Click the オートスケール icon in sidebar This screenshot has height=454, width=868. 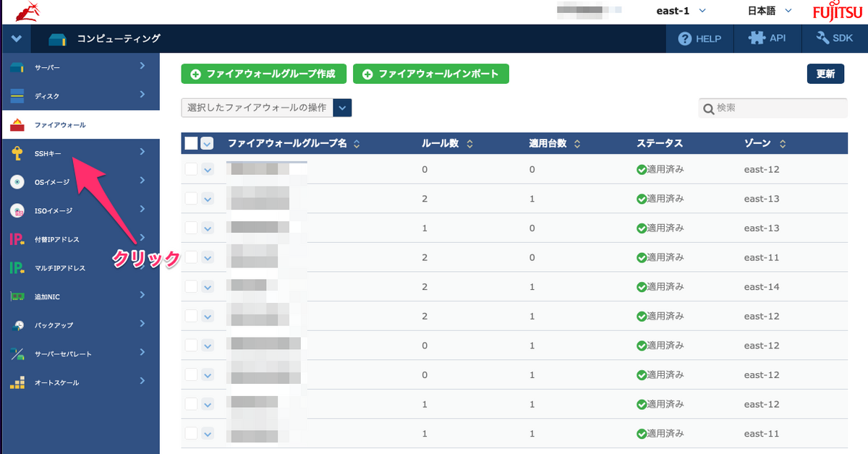click(x=17, y=382)
